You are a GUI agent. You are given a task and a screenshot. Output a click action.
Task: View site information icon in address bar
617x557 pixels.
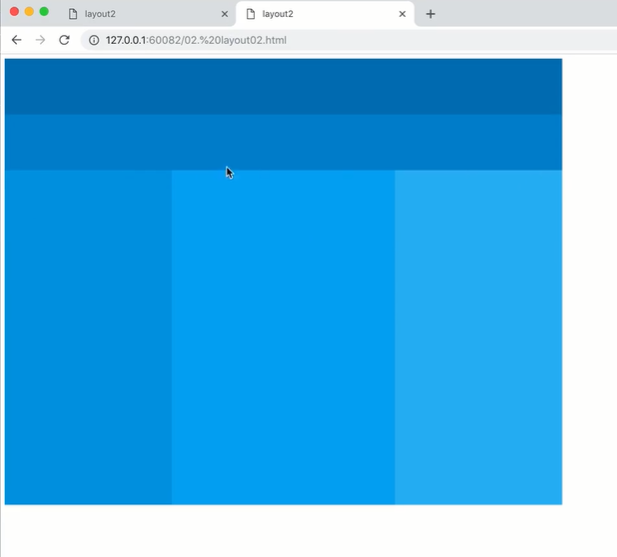pos(94,40)
